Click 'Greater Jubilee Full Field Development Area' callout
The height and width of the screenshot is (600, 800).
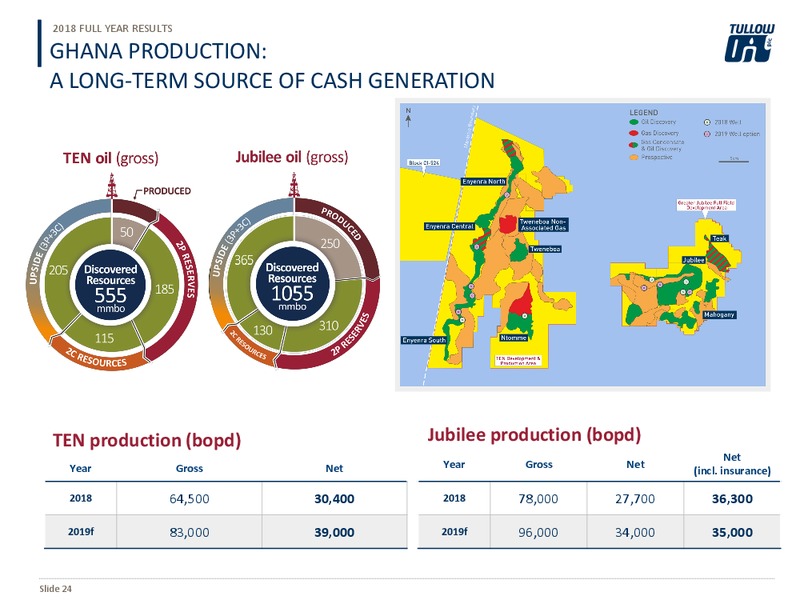[706, 205]
